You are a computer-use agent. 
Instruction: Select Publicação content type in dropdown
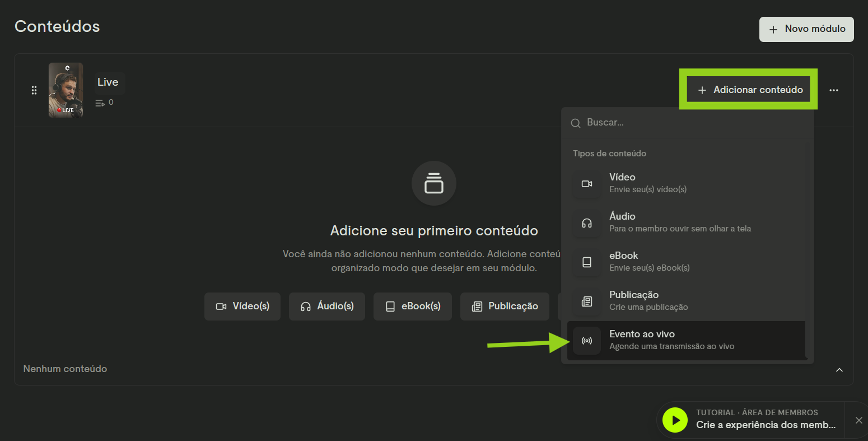point(688,301)
